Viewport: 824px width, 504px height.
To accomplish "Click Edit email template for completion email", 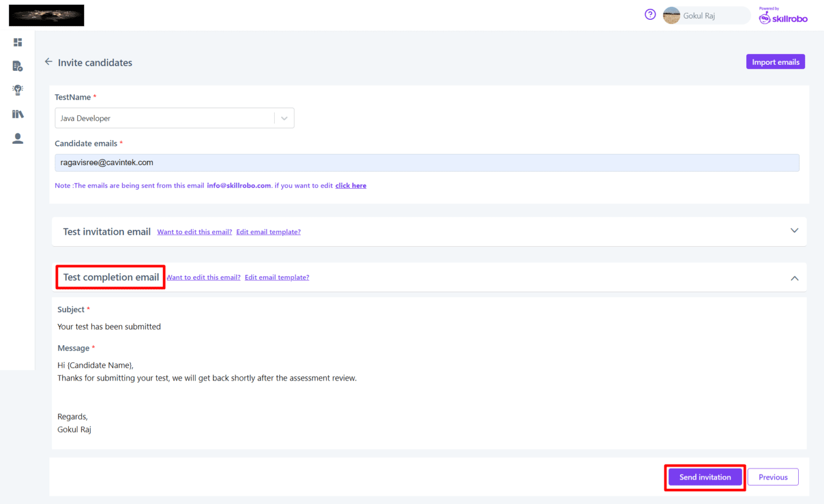I will point(277,277).
